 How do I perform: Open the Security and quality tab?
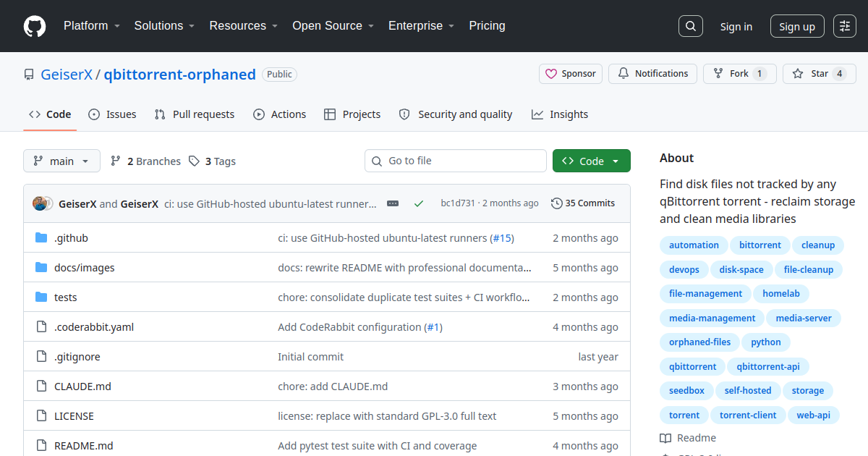pyautogui.click(x=456, y=114)
